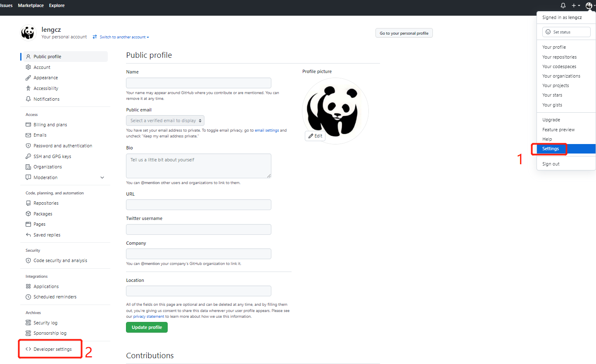The width and height of the screenshot is (596, 364).
Task: Open Marketplace in top navigation
Action: pyautogui.click(x=31, y=5)
